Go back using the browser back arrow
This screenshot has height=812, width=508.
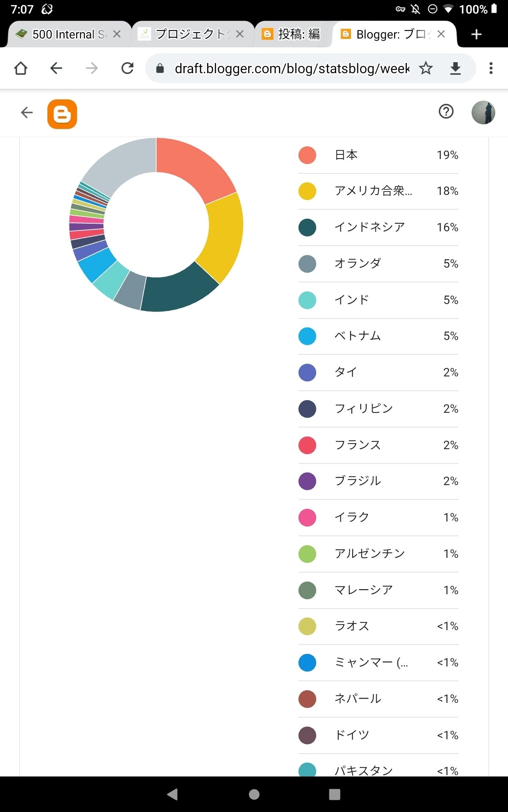pyautogui.click(x=56, y=68)
